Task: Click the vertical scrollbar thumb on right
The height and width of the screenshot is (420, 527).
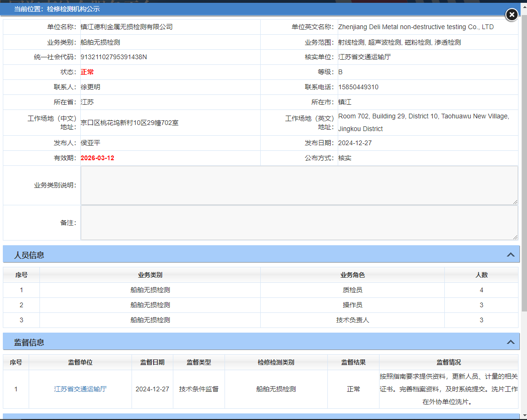Action: (x=524, y=164)
